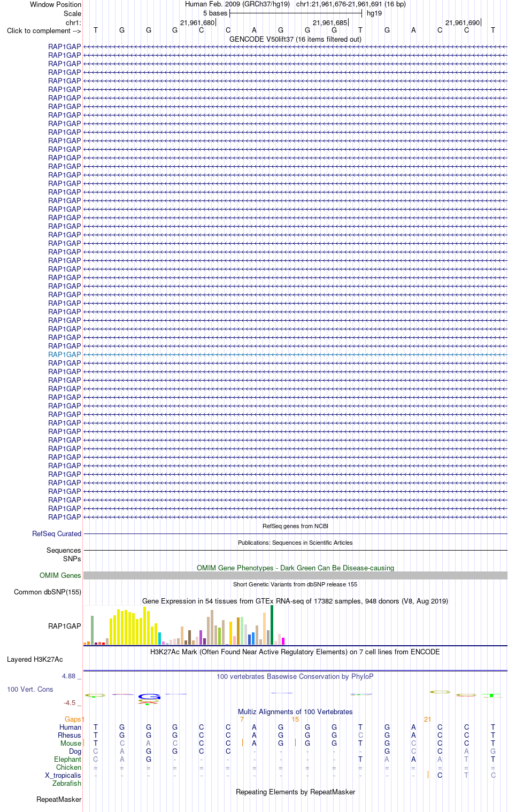Click the 100 Vert. Cons label
Image resolution: width=508 pixels, height=812 pixels.
pos(30,689)
